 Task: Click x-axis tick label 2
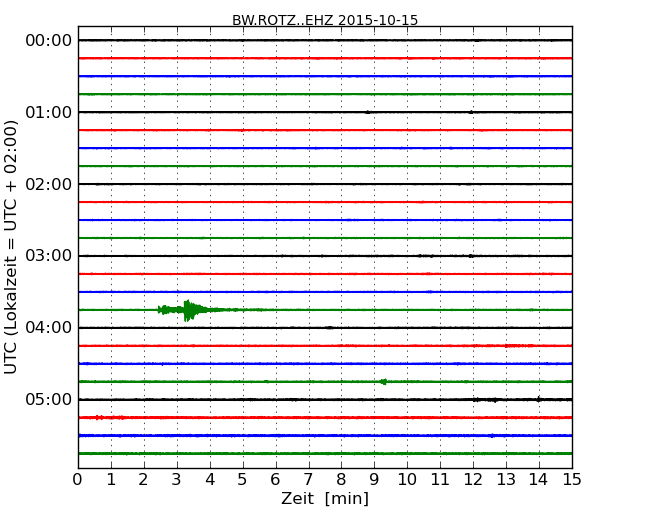(143, 480)
